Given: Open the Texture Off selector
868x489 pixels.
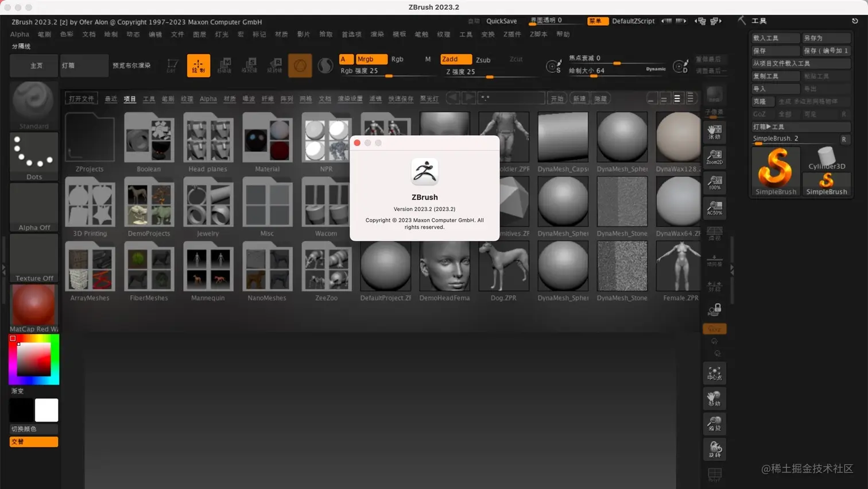Looking at the screenshot, I should [34, 257].
